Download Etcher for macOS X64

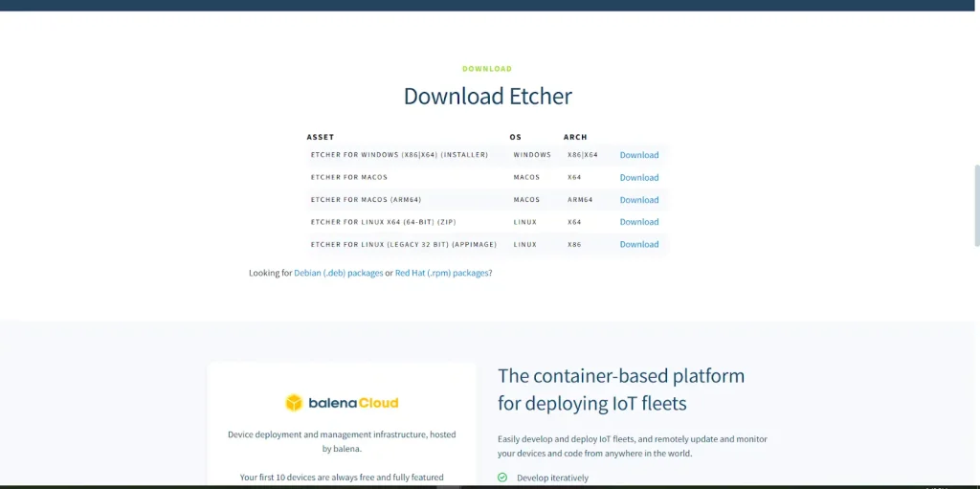(638, 178)
